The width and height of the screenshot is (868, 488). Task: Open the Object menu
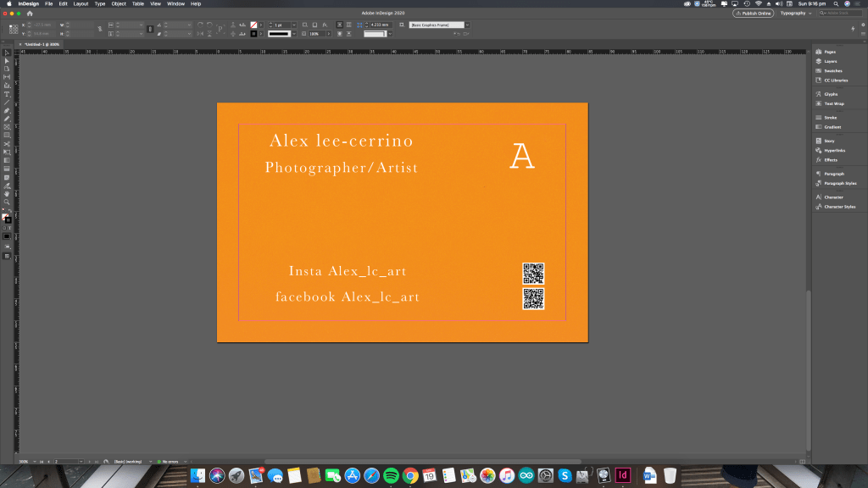point(119,4)
